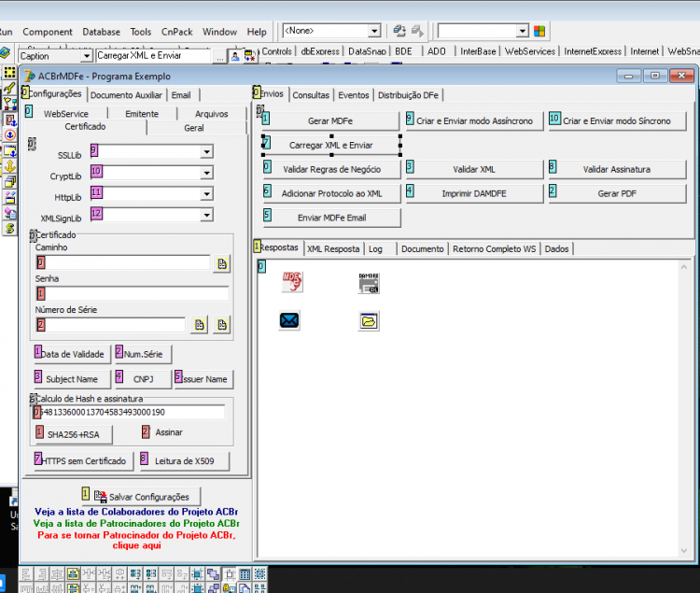Select the red MDFe component icon

(292, 282)
